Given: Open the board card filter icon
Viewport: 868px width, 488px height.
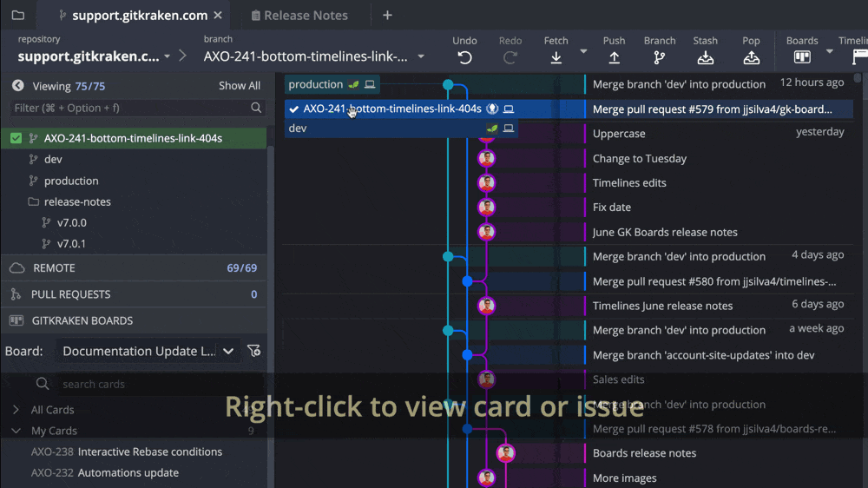Looking at the screenshot, I should [253, 351].
